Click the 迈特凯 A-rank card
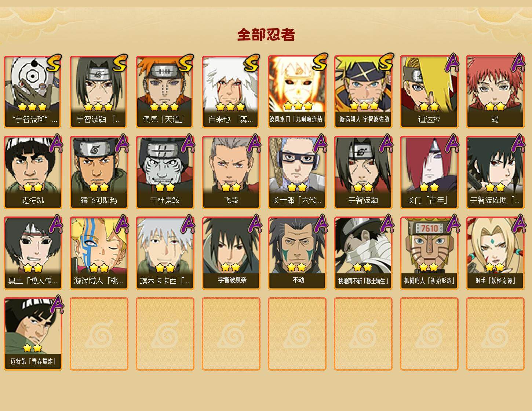Screen dimensions: 532x411 pyautogui.click(x=33, y=172)
